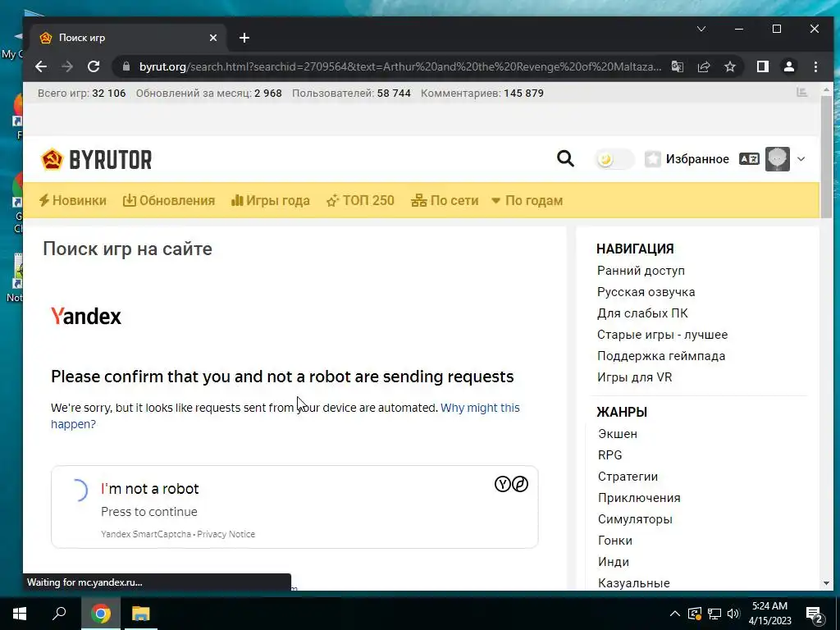Viewport: 840px width, 630px height.
Task: Show hidden system tray icons
Action: [675, 614]
